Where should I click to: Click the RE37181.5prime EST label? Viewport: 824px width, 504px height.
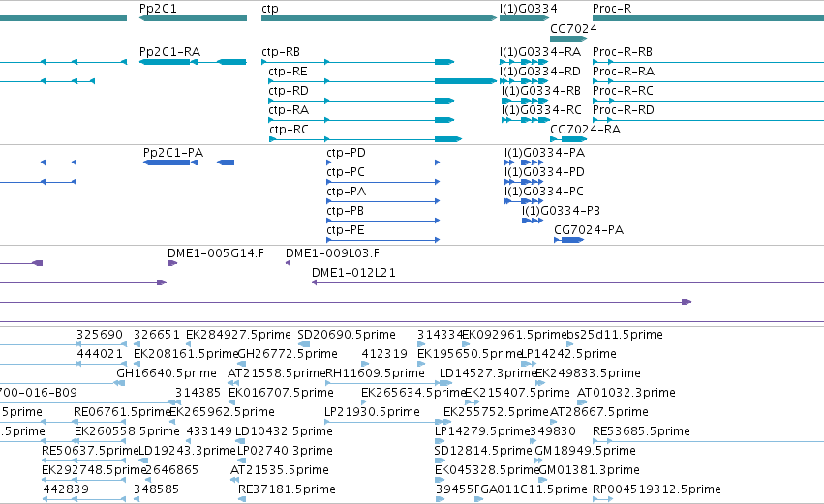(x=287, y=490)
